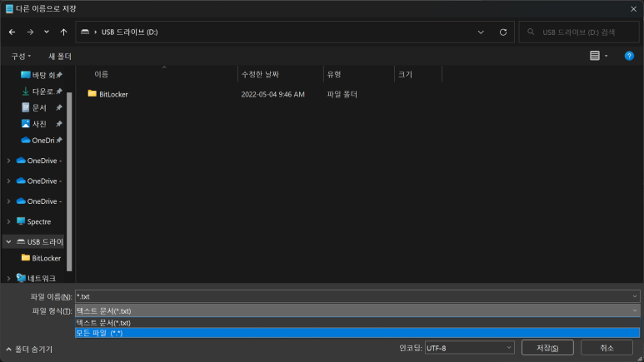Sort by the 이름 column
The width and height of the screenshot is (644, 362).
click(x=102, y=74)
